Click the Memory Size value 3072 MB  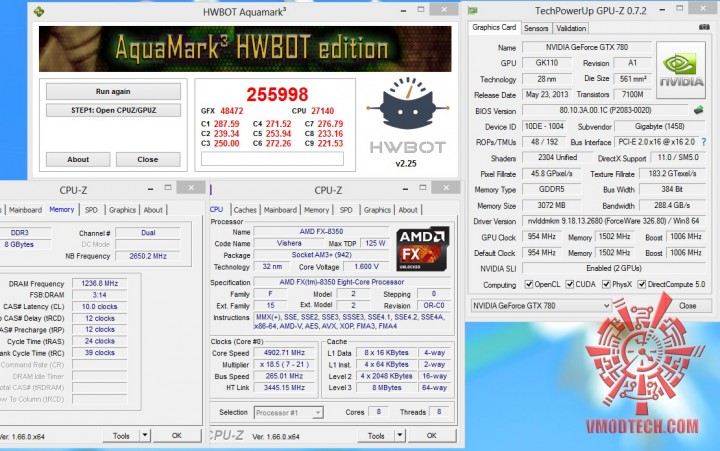[551, 205]
